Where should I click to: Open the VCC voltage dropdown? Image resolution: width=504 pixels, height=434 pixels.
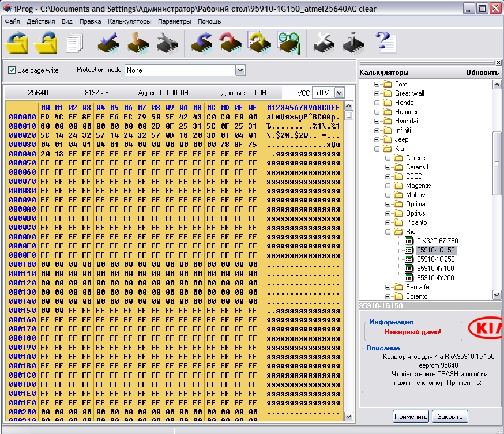(338, 93)
